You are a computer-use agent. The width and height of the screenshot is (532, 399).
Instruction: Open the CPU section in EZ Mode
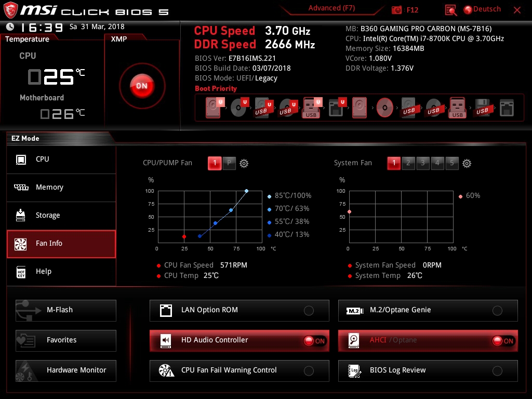click(61, 159)
